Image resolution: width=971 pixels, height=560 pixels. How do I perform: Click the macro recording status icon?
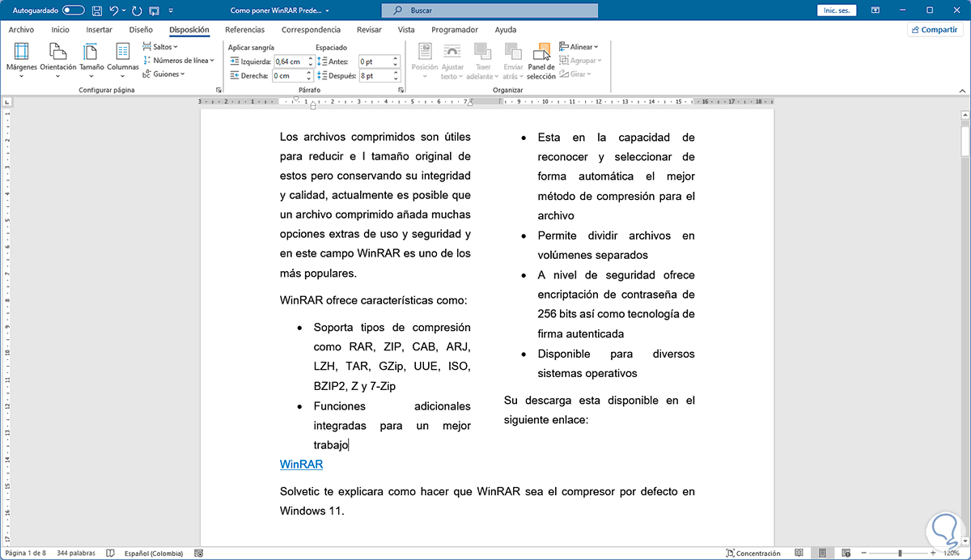[199, 554]
